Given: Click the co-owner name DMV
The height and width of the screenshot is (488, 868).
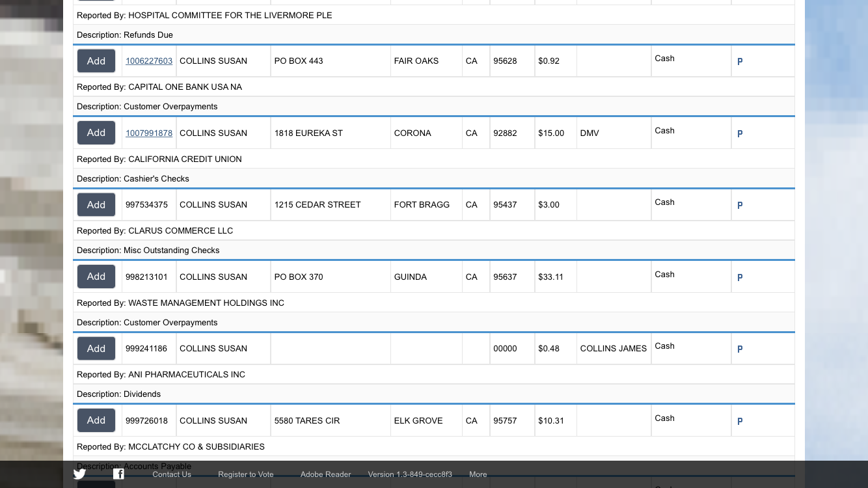Looking at the screenshot, I should (590, 133).
